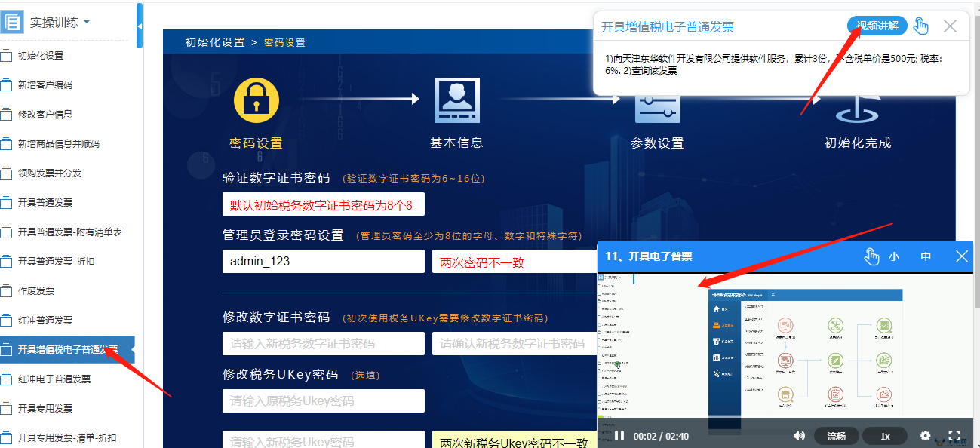Click the hand drag icon in video title bar
The image size is (980, 448).
tap(871, 256)
